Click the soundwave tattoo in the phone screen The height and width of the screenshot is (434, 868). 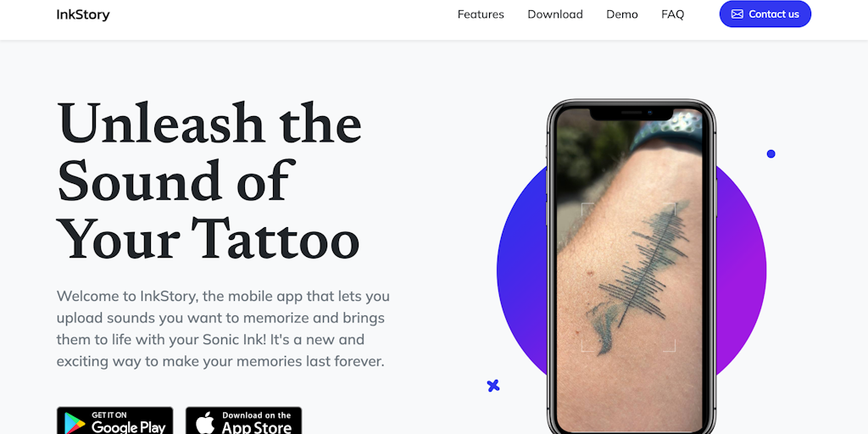(x=637, y=277)
